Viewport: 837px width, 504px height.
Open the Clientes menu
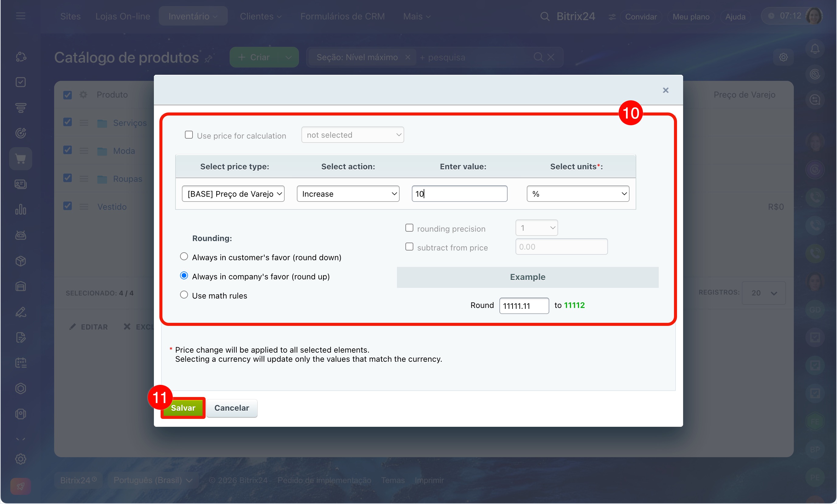click(261, 16)
